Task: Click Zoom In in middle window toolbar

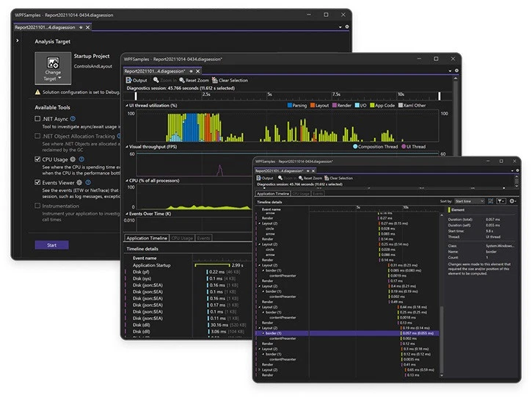Action: tap(164, 80)
